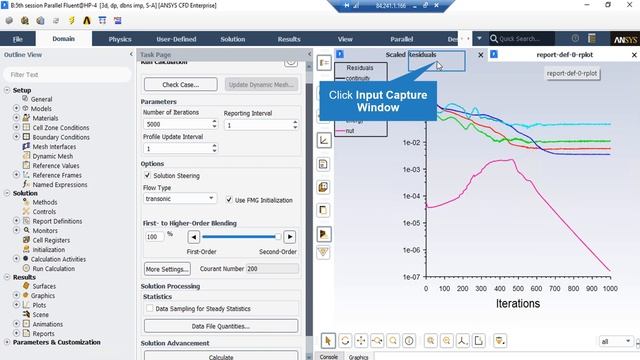Screen dimensions: 640x360
Task: Click the copy pages icon in vertical toolbar
Action: 323,211
